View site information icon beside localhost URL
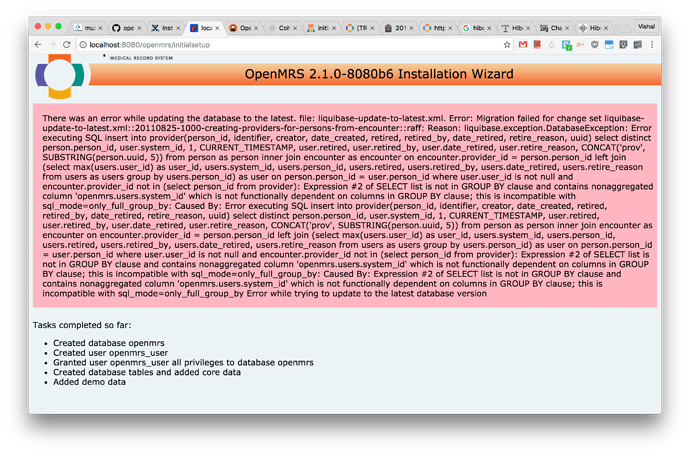The height and width of the screenshot is (455, 690). click(83, 44)
